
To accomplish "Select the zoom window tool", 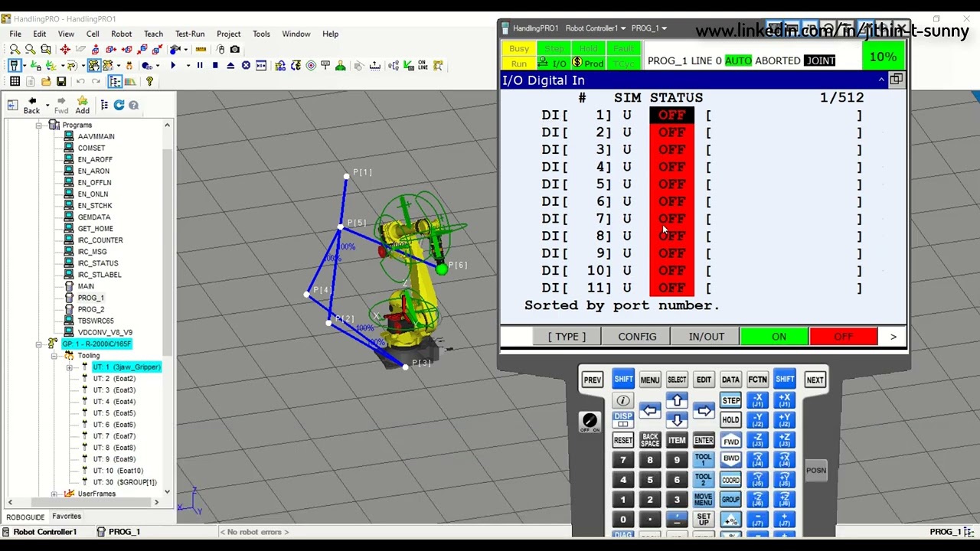I will (x=46, y=49).
